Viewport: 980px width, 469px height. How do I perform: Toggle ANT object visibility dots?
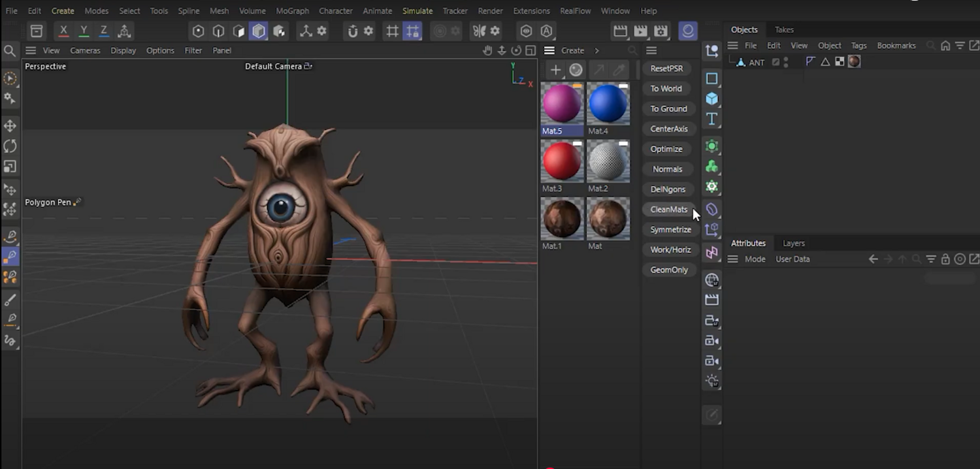pyautogui.click(x=786, y=62)
